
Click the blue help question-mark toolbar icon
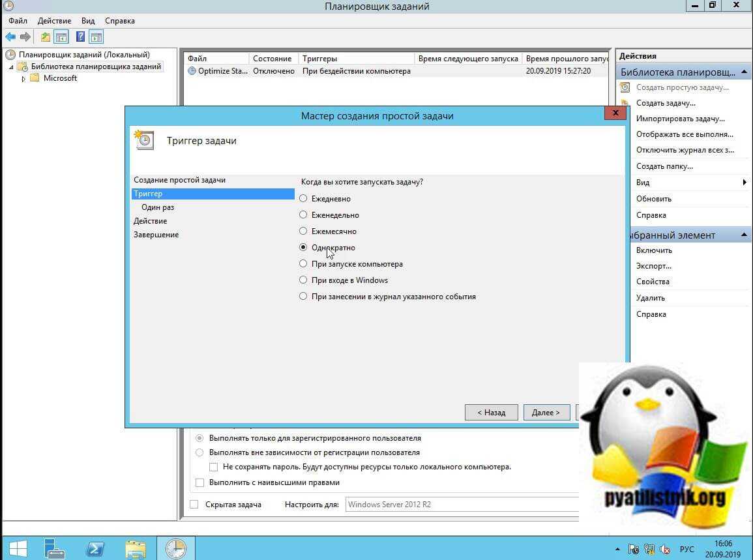(80, 37)
